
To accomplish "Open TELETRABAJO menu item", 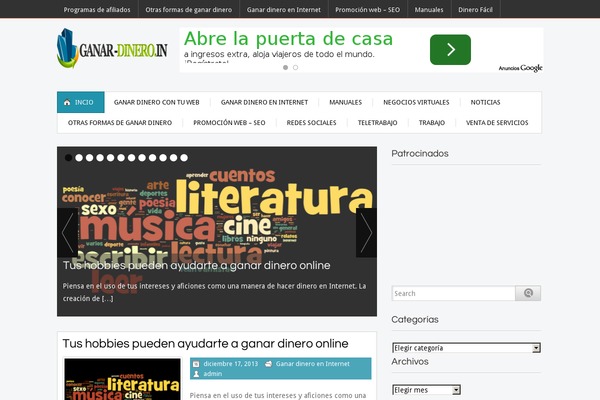I will coord(377,122).
